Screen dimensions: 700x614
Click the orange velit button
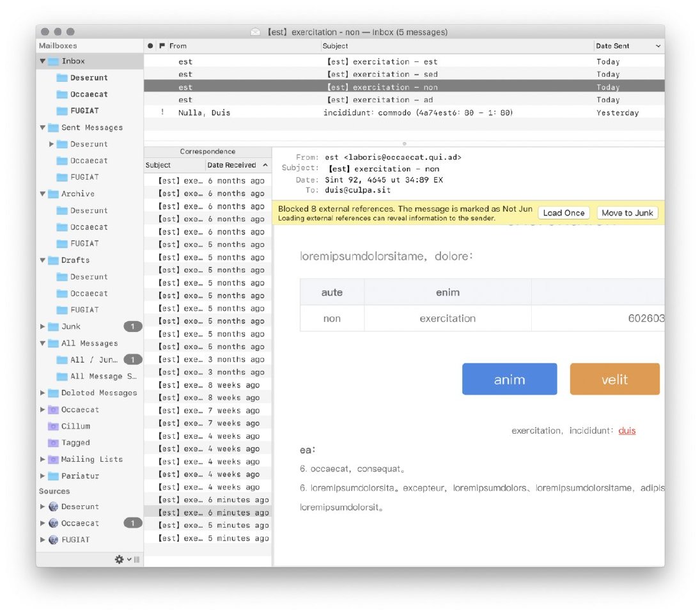[x=614, y=379]
